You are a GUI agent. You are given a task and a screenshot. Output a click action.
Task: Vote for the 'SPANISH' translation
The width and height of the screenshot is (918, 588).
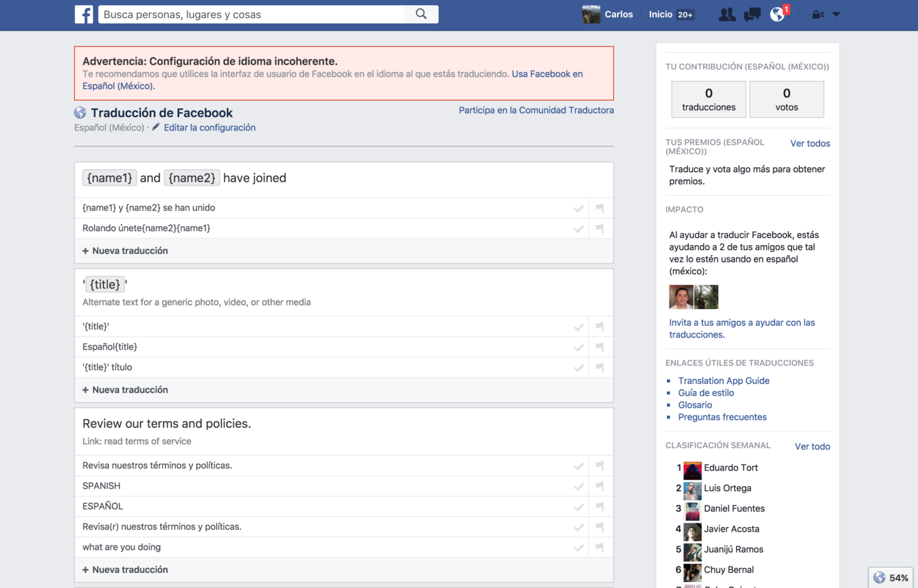click(x=579, y=486)
